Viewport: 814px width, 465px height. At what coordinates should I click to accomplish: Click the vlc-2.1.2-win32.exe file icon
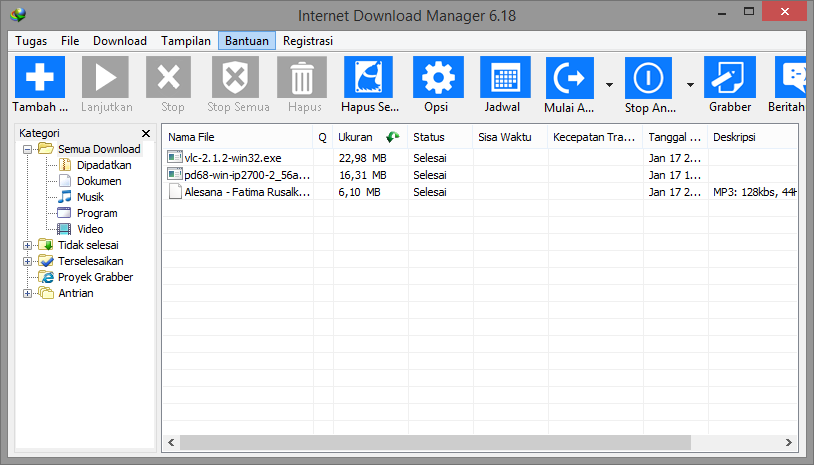click(x=175, y=157)
